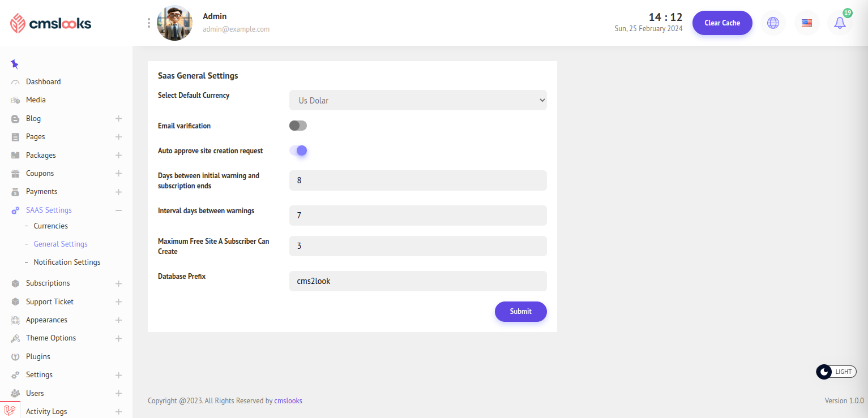Image resolution: width=868 pixels, height=418 pixels.
Task: Click the Plugins plug icon
Action: tap(15, 357)
